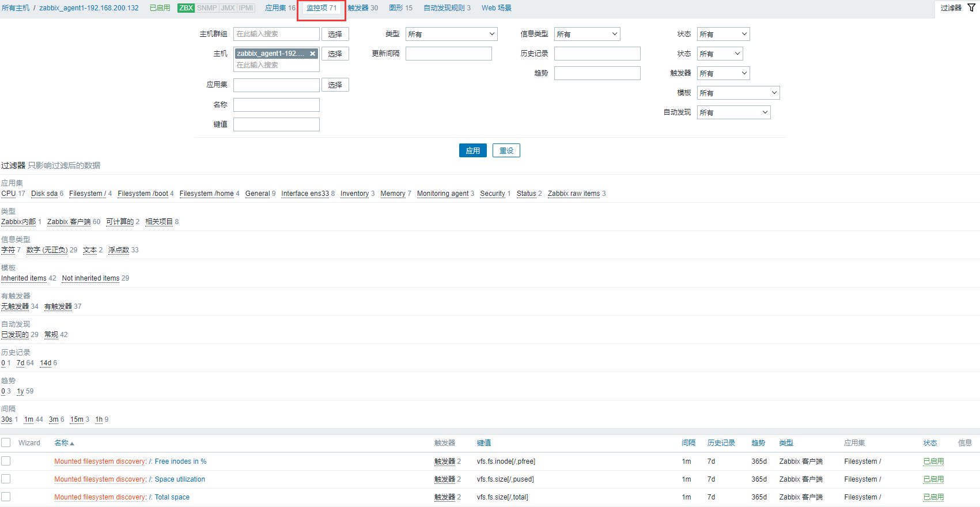Filter by Not inherited items
The width and height of the screenshot is (980, 507).
[x=90, y=278]
